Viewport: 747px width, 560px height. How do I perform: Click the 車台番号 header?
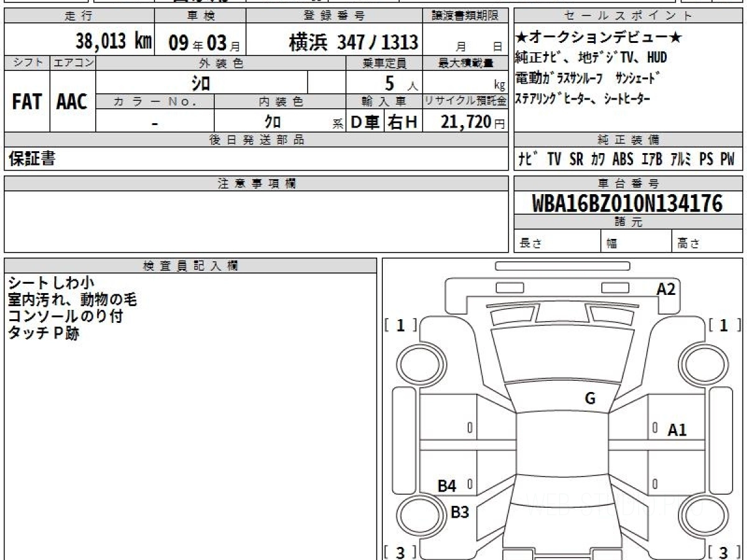[x=628, y=184]
